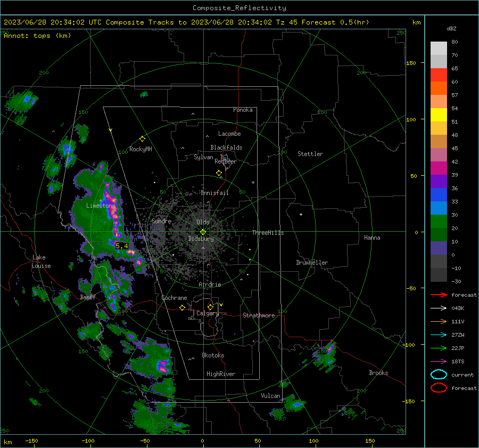Click the 'HighRiver' city label
479x448 pixels.
221,374
